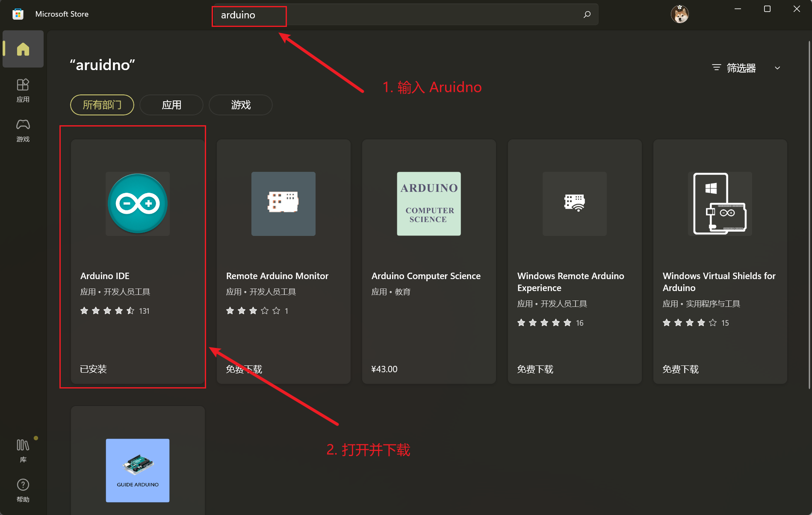Click the Microsoft Store logo icon
812x515 pixels.
click(18, 14)
